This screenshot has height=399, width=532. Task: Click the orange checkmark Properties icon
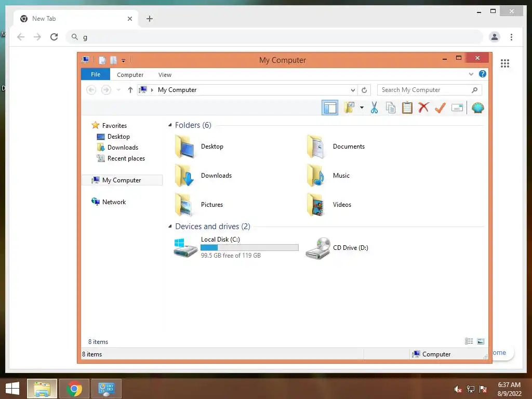(x=441, y=108)
